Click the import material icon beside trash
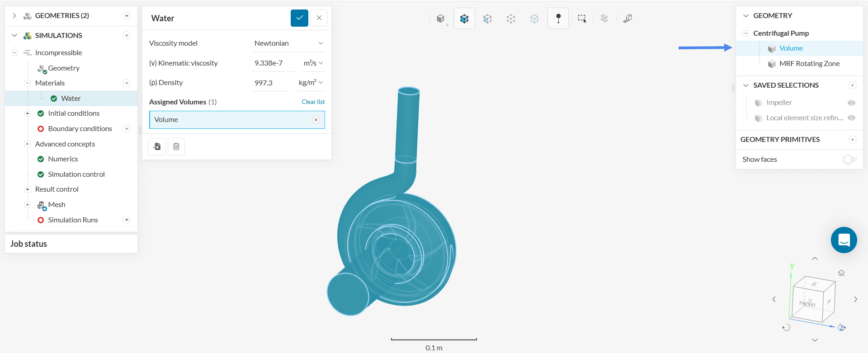 [157, 146]
